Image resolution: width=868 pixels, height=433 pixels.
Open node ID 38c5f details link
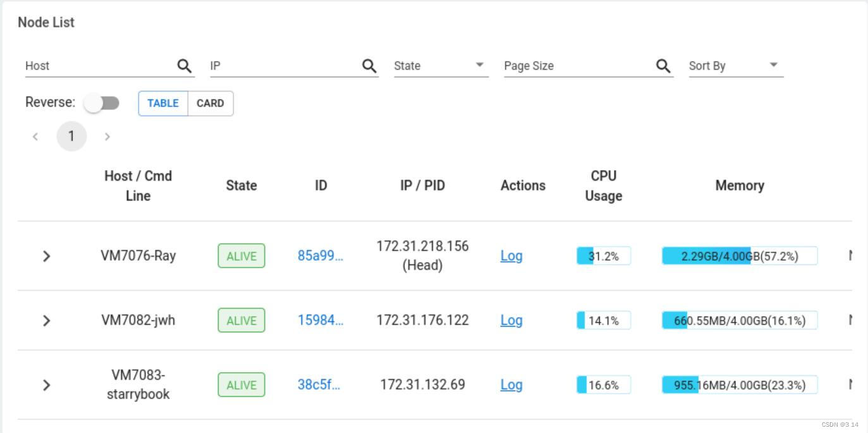pyautogui.click(x=320, y=385)
